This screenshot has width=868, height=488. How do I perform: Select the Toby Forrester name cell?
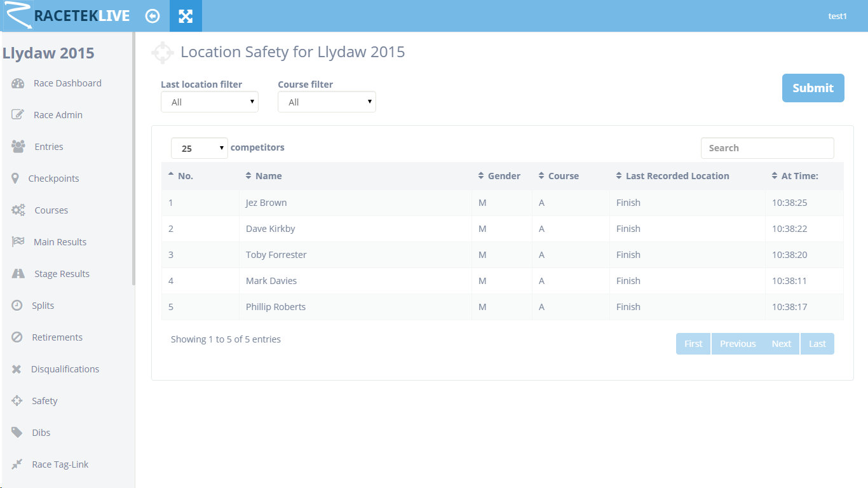pos(355,255)
